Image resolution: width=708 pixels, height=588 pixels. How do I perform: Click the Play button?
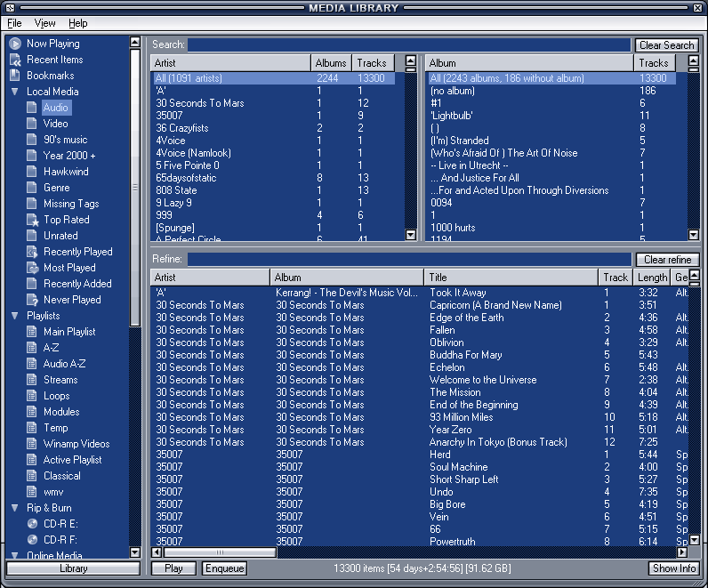coord(173,568)
